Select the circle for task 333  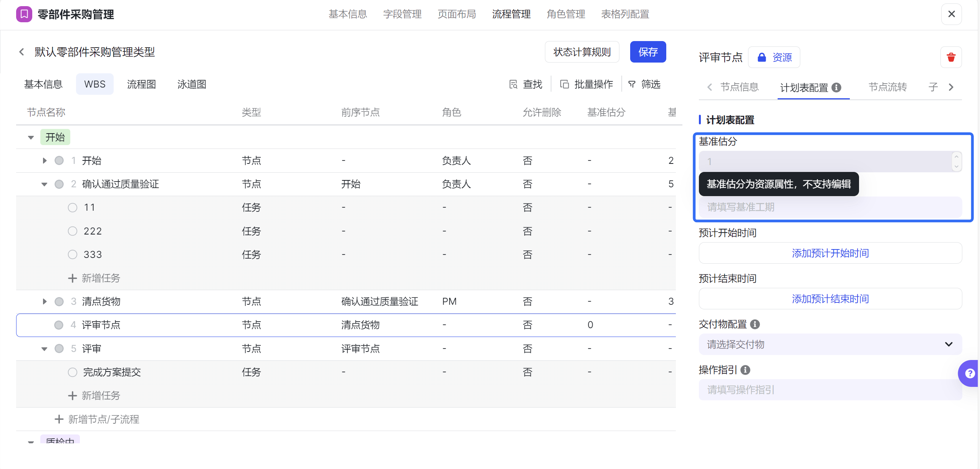click(x=73, y=254)
